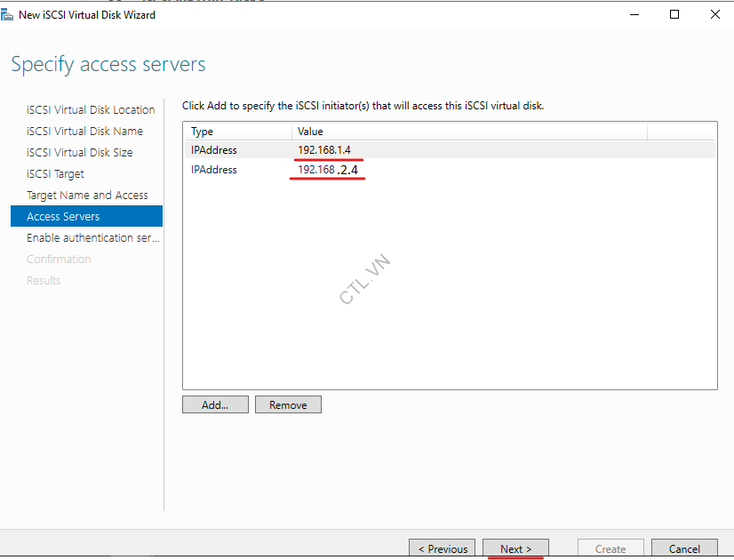This screenshot has width=734, height=560.
Task: Select the initiator row with value 192.168.1.4
Action: point(355,148)
